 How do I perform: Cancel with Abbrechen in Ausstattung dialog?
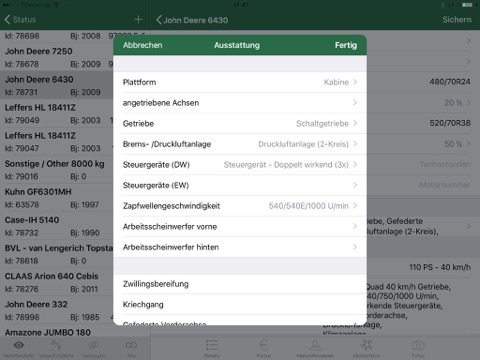point(143,45)
